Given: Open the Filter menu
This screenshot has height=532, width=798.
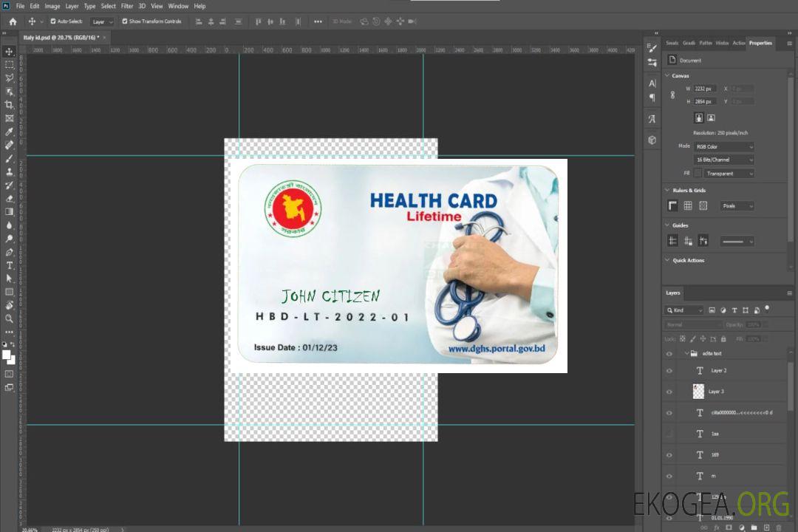Looking at the screenshot, I should coord(127,6).
